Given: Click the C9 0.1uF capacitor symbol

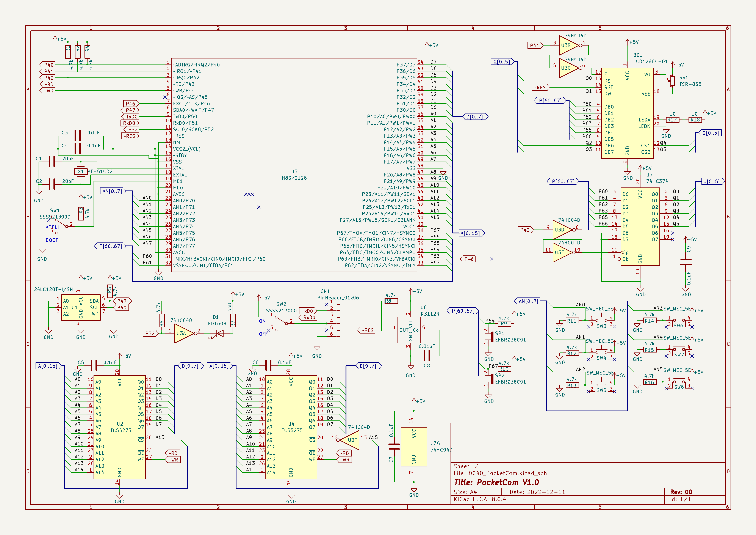Looking at the screenshot, I should click(x=686, y=262).
